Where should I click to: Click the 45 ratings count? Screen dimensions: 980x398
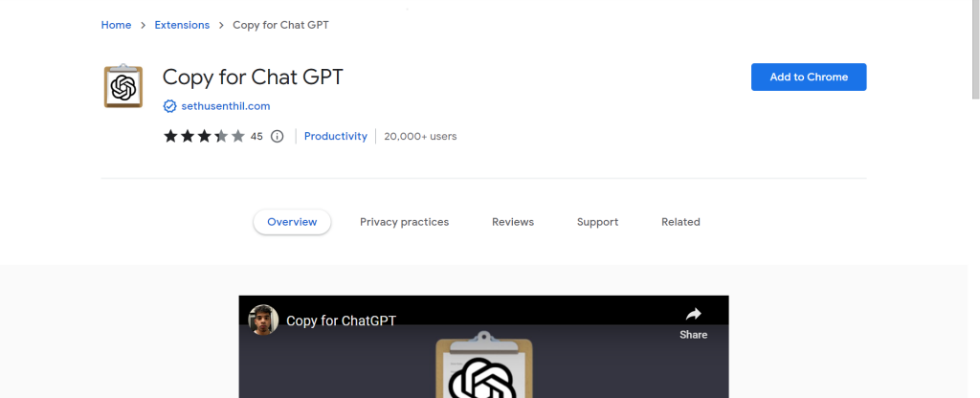[256, 137]
